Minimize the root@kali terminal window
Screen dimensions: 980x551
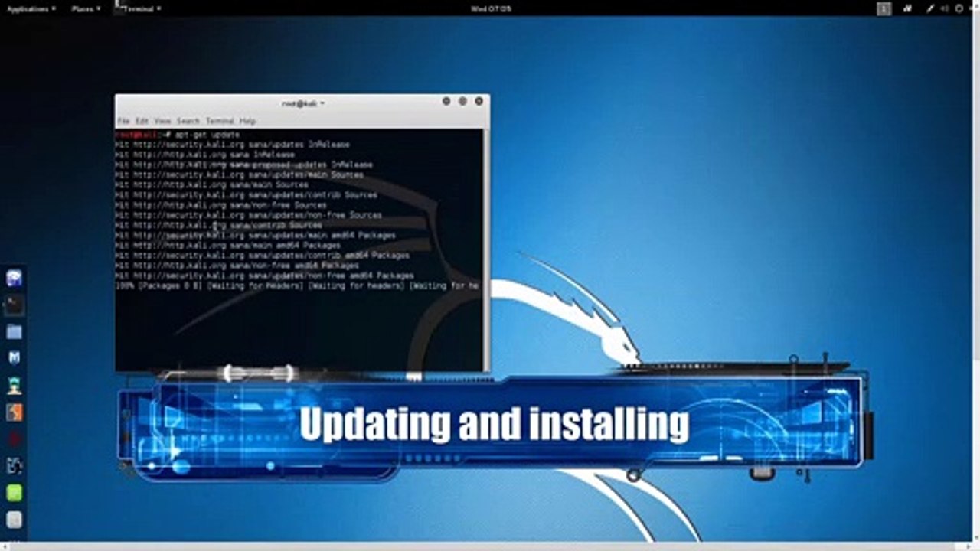(446, 101)
